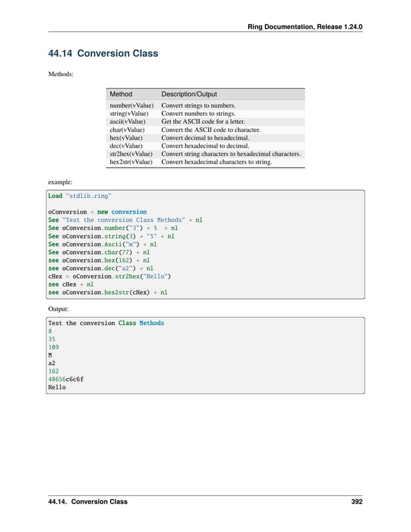
Task: Click "Convert decimal to hexadecimal." description
Action: pos(205,138)
